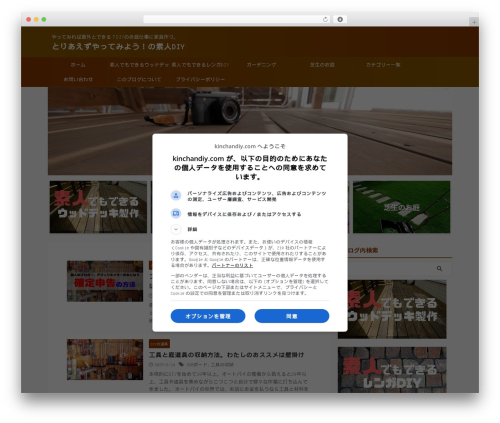This screenshot has width=500, height=423.
Task: Open article 工具と庭道具の収納方法 title
Action: click(226, 355)
